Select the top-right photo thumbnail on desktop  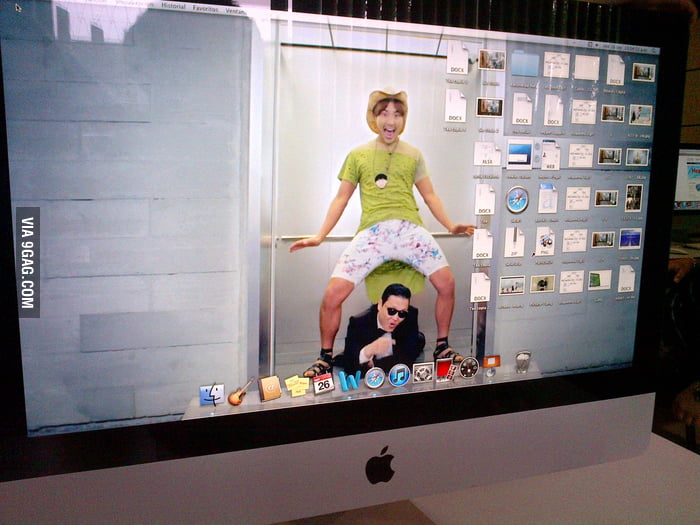pyautogui.click(x=643, y=72)
